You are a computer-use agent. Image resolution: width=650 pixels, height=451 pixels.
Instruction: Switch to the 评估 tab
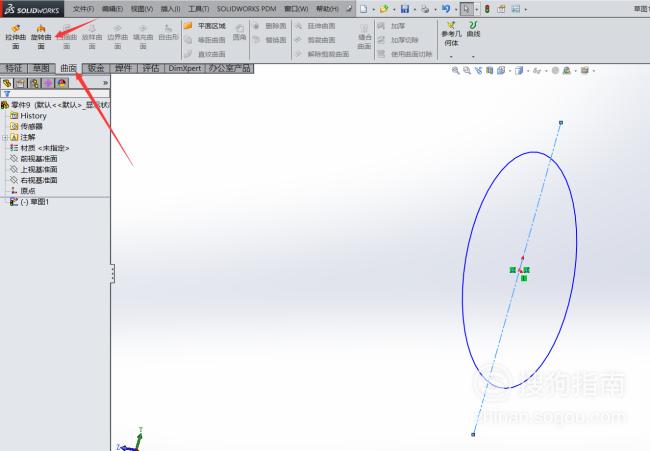(151, 68)
